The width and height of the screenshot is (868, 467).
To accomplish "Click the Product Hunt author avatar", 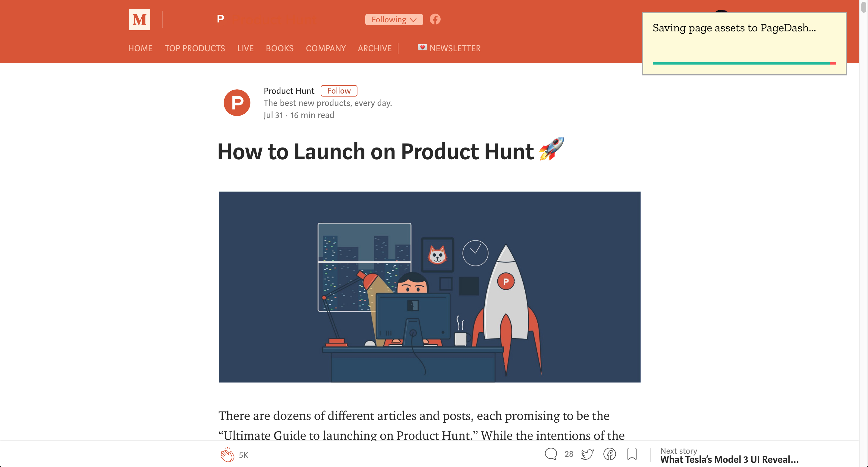I will 237,103.
